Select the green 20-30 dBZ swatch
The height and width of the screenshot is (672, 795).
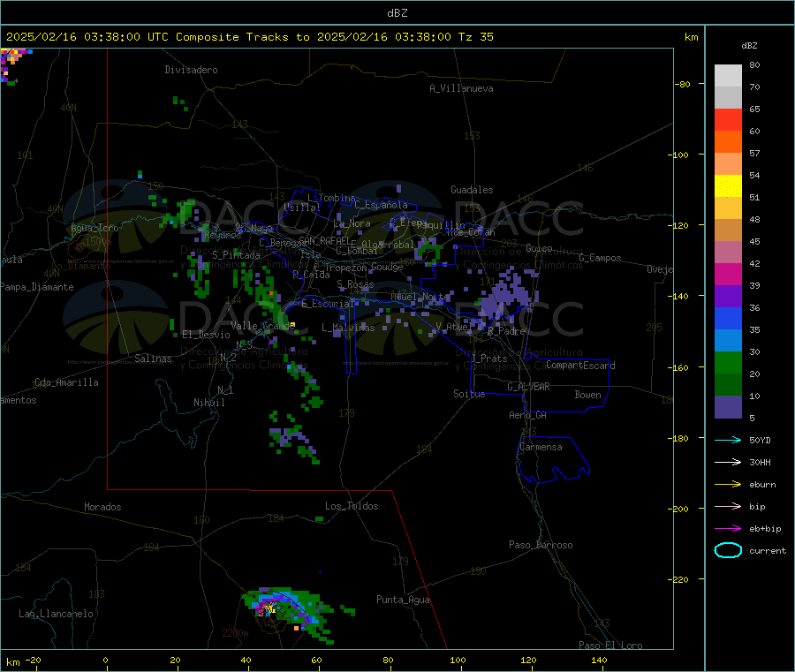click(728, 362)
